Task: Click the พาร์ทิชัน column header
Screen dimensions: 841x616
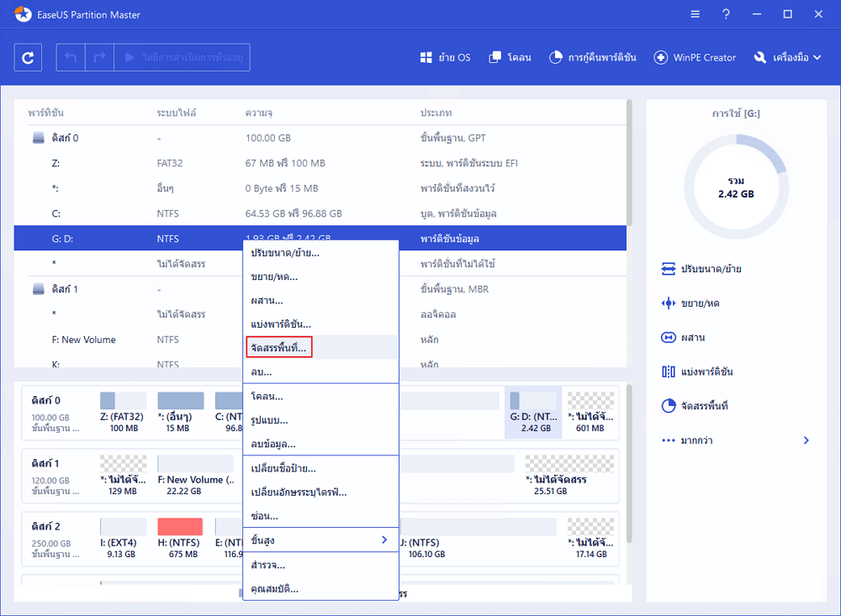Action: pos(46,113)
